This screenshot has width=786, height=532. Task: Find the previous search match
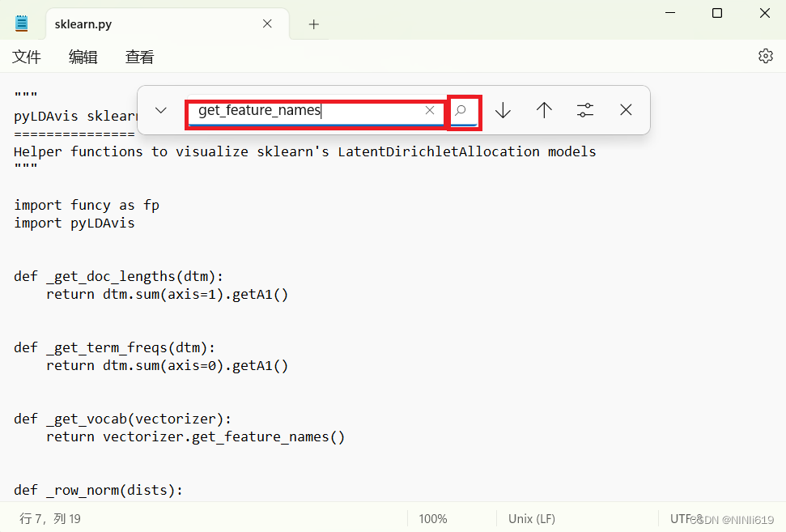pyautogui.click(x=544, y=109)
